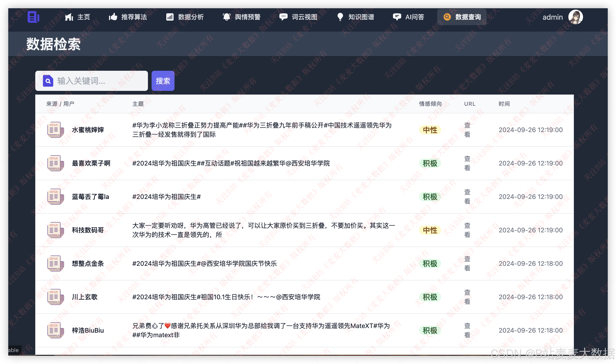616x364 pixels.
Task: Click the 积极 badge in 川上玄歌 row
Action: [x=430, y=297]
